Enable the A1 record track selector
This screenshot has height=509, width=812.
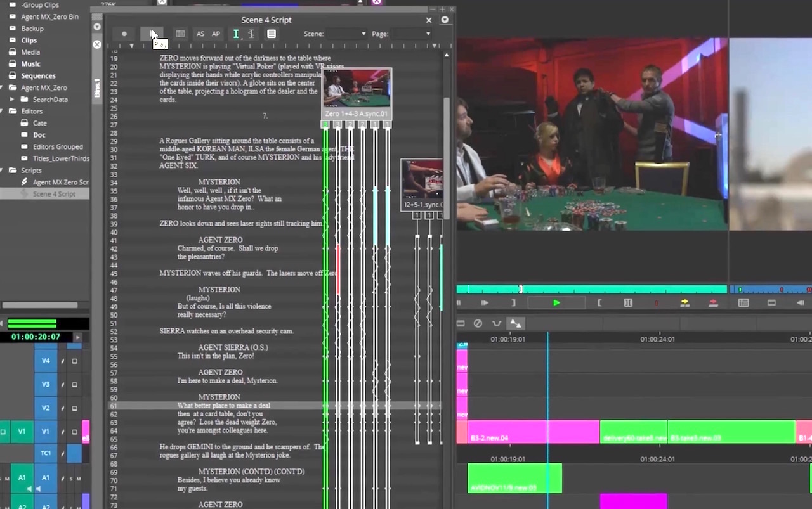pos(46,477)
